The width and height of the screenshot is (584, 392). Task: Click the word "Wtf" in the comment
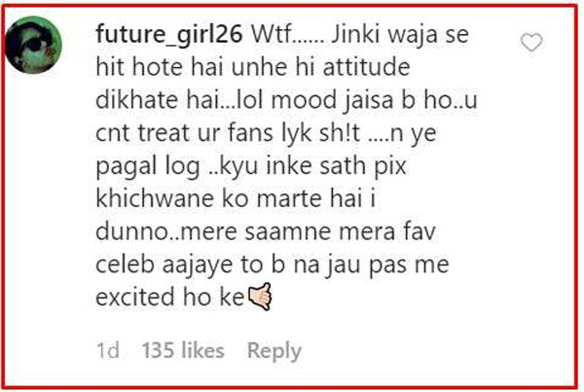(271, 34)
